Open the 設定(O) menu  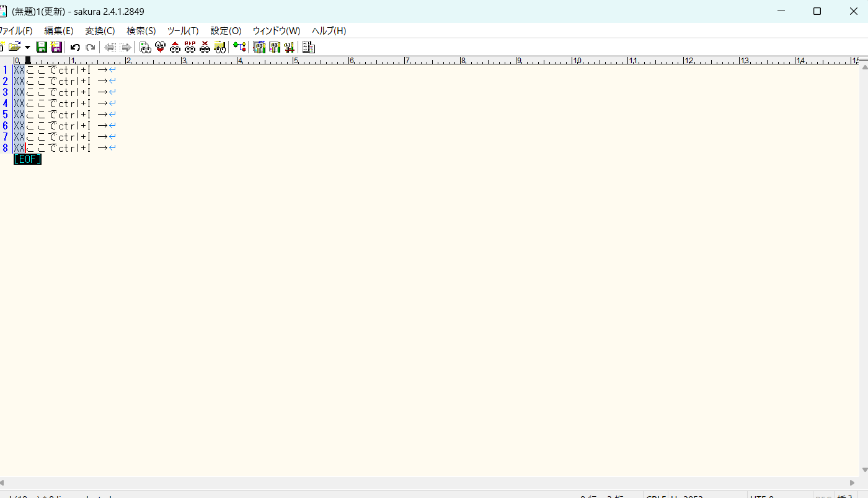pos(226,30)
